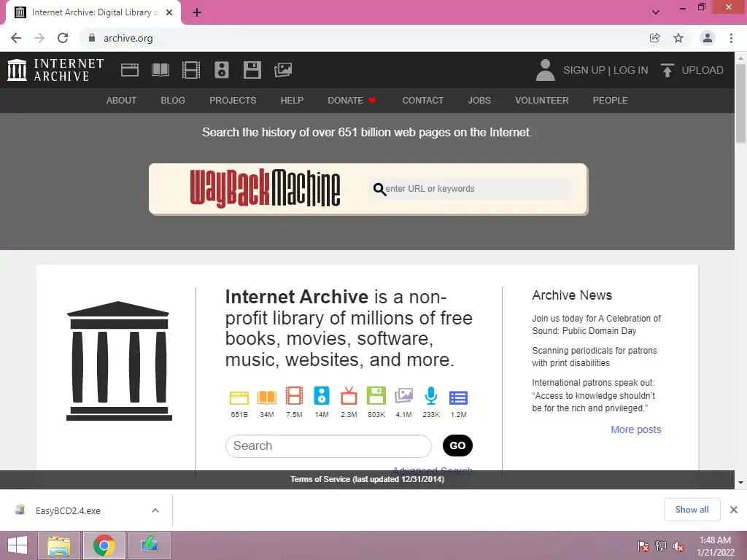Click the Wayback Machine logo
The width and height of the screenshot is (747, 560).
click(x=265, y=188)
